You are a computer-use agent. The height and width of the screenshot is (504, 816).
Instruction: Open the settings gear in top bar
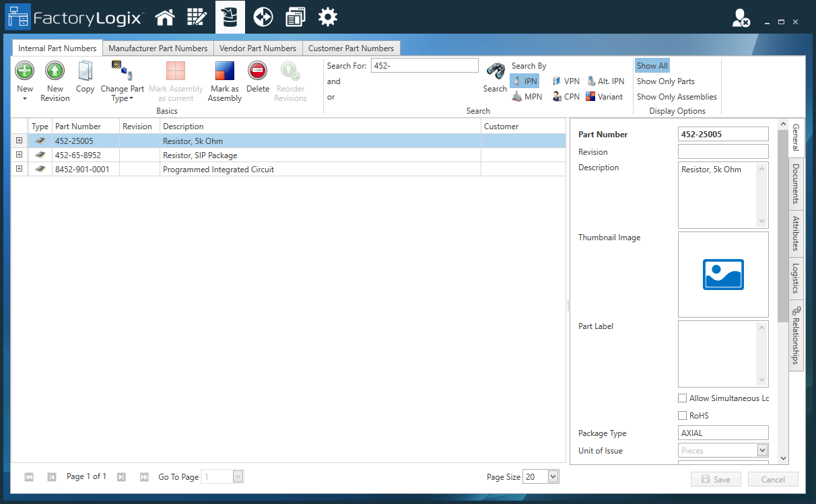pos(328,17)
